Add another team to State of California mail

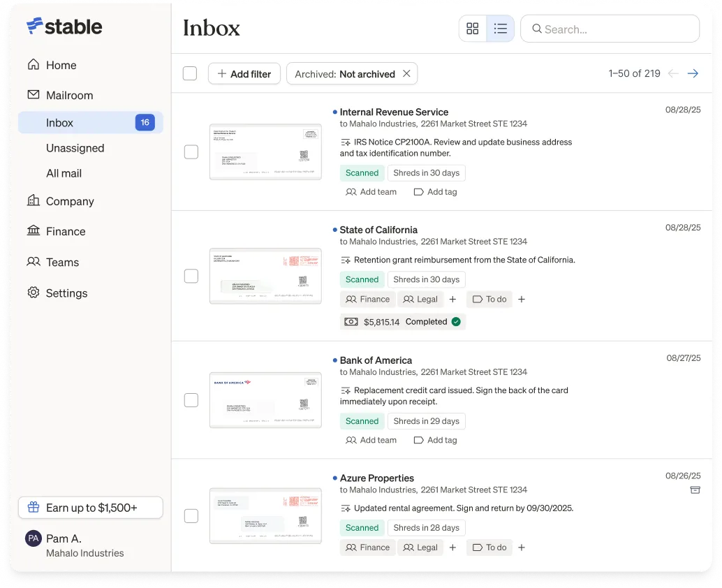(452, 300)
